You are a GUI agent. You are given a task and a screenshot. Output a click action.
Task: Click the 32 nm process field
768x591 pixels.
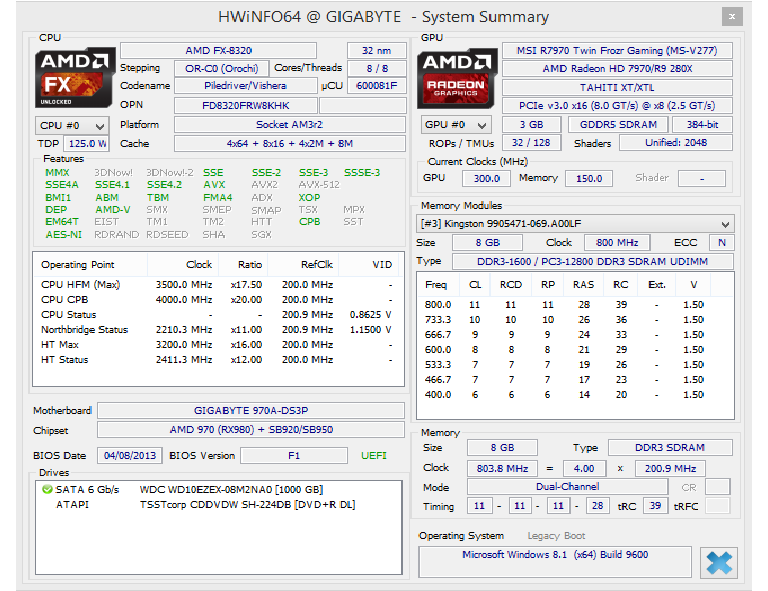(x=377, y=50)
